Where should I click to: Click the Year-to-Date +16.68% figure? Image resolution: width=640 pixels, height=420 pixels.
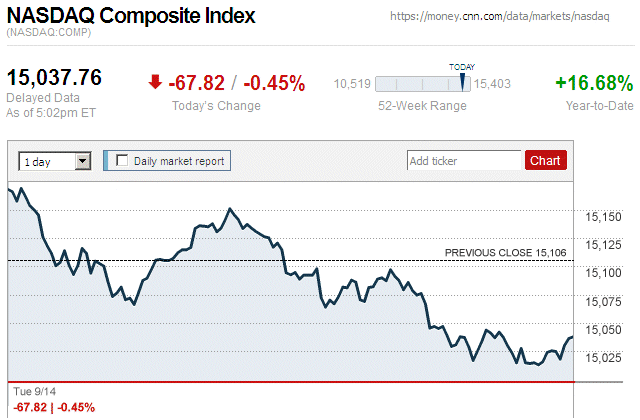click(x=594, y=83)
